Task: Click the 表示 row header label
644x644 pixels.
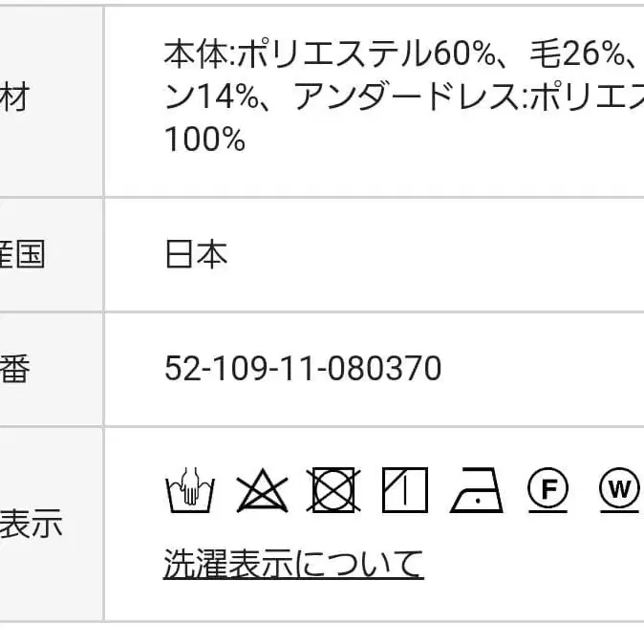Action: [x=31, y=524]
